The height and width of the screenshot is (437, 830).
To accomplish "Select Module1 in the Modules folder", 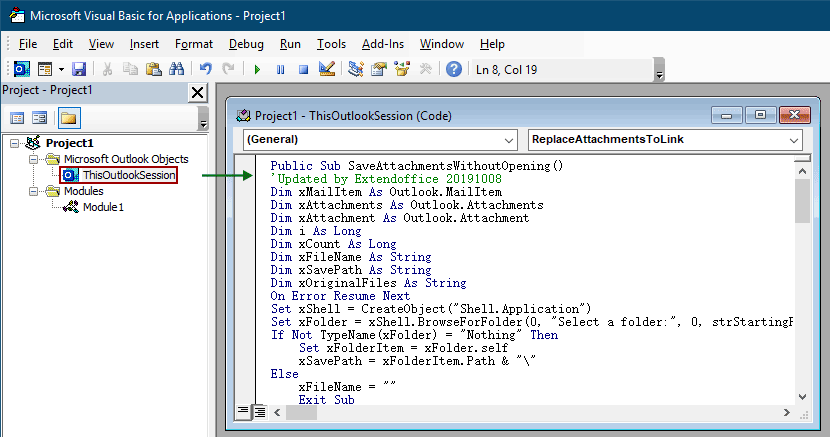I will tap(103, 207).
